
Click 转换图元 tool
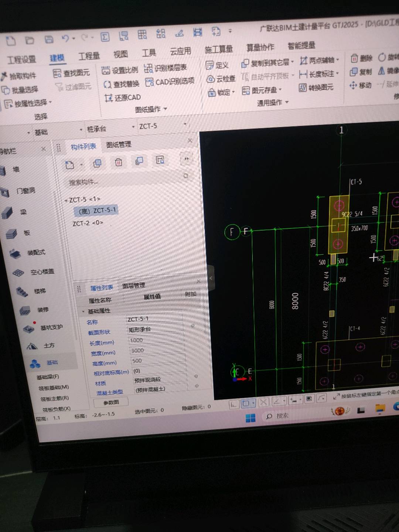(316, 87)
